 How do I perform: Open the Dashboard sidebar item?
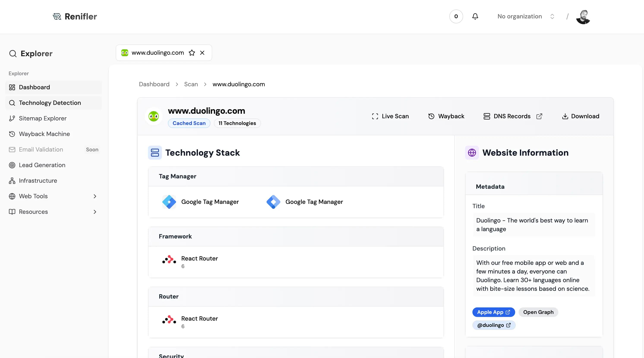34,87
